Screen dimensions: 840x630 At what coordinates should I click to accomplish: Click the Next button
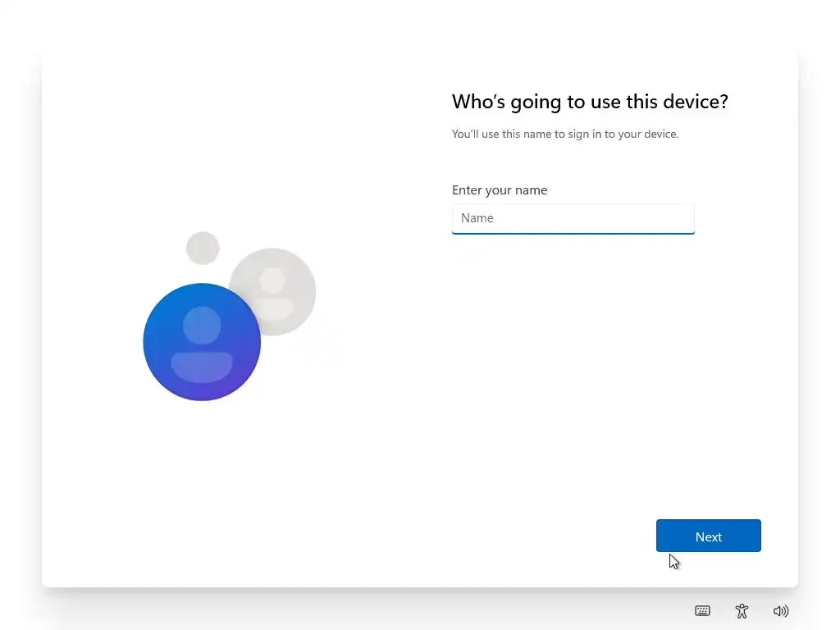click(x=708, y=536)
